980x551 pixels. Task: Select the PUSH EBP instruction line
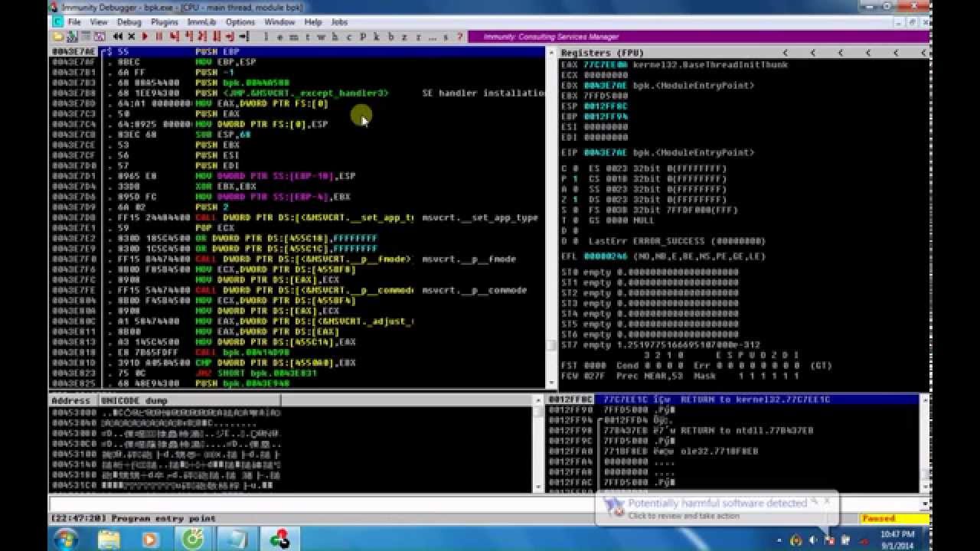tap(297, 51)
